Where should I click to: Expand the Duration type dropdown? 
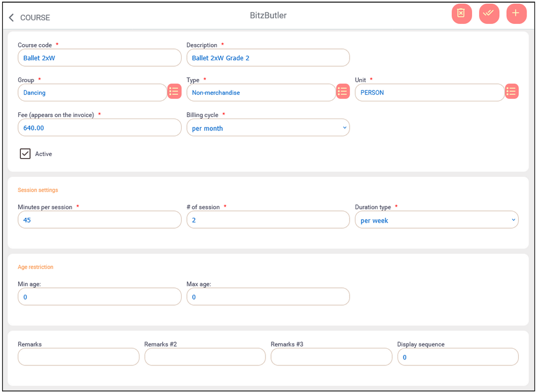[437, 219]
